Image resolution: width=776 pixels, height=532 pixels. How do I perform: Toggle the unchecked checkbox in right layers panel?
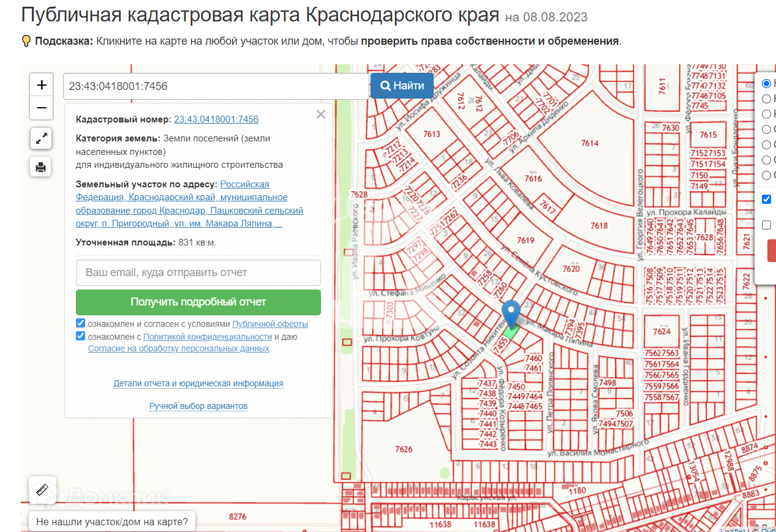point(766,225)
